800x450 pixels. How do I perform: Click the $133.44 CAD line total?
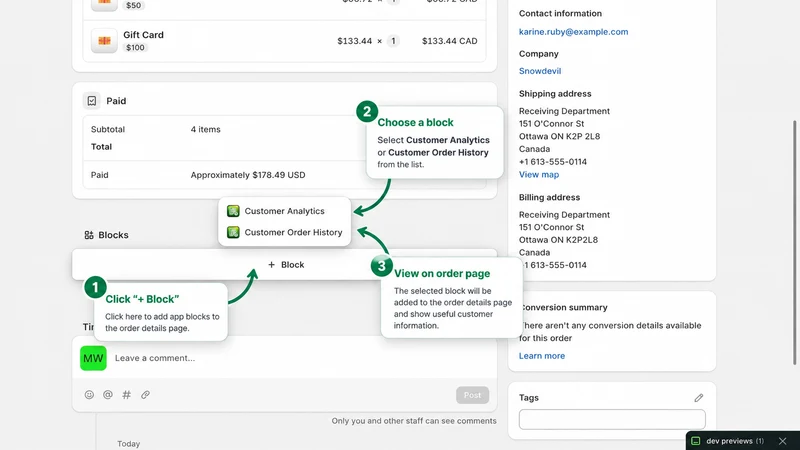click(x=449, y=41)
